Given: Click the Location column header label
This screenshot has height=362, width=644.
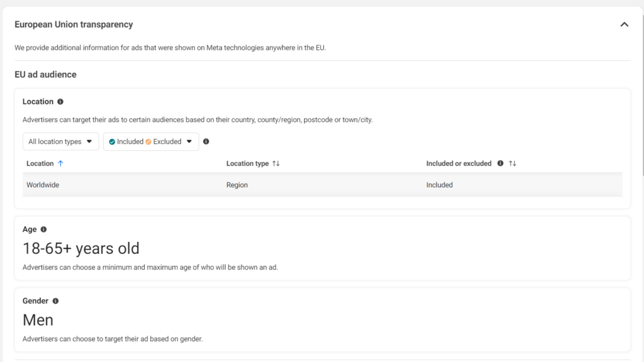Looking at the screenshot, I should tap(40, 163).
